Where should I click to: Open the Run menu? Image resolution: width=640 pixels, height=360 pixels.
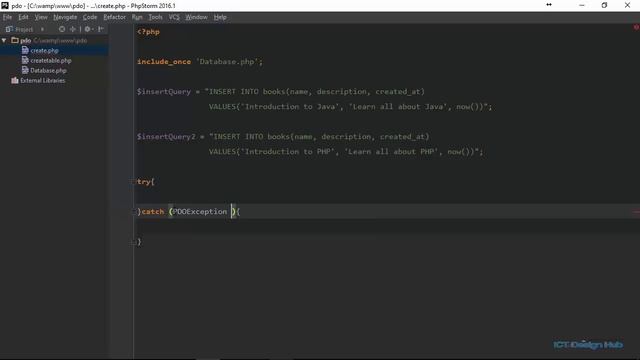(x=137, y=17)
